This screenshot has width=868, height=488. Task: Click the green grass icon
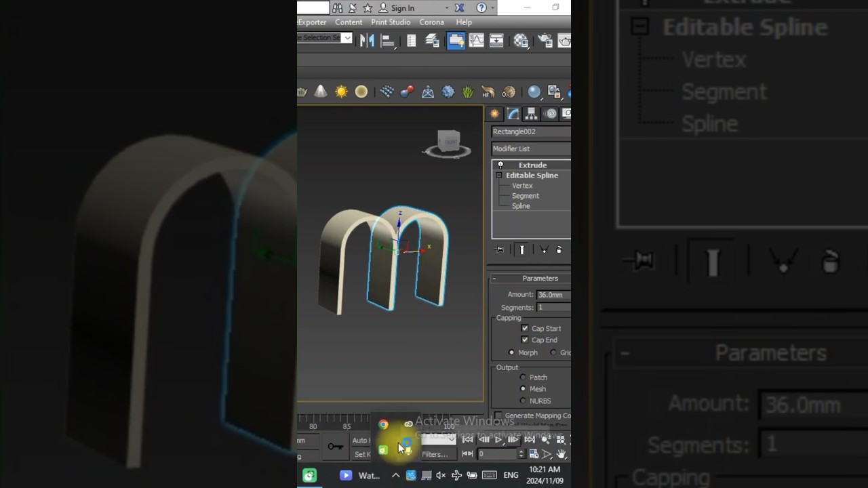coord(468,91)
